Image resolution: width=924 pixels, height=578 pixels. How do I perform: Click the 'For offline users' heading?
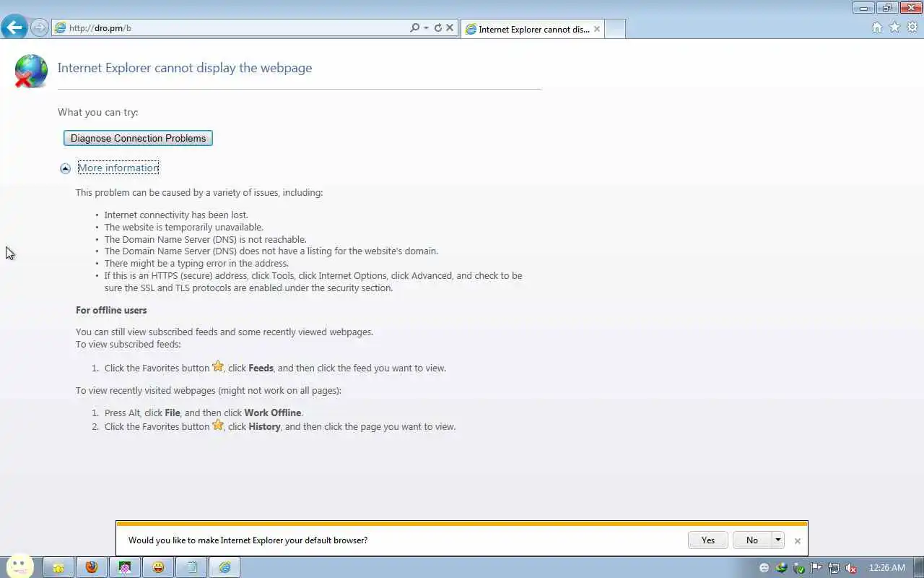pyautogui.click(x=111, y=310)
